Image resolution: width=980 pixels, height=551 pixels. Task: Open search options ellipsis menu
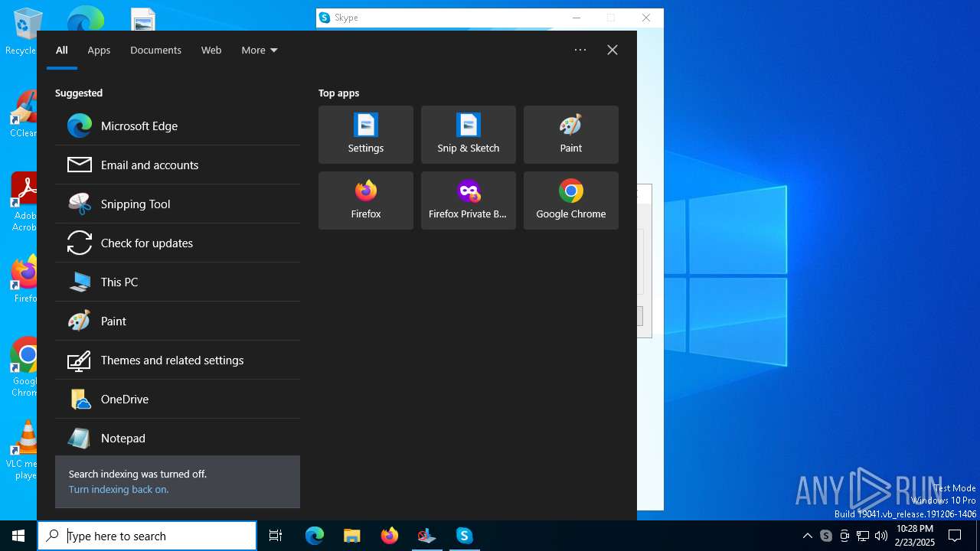(580, 51)
